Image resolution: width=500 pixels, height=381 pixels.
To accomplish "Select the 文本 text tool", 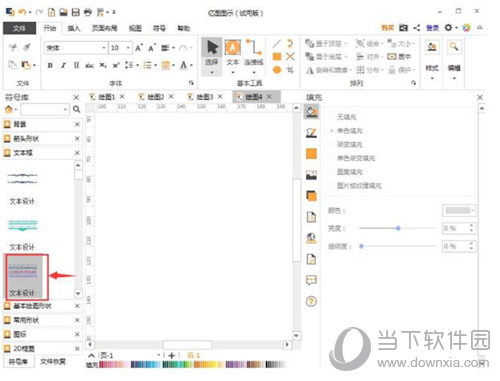I will (x=233, y=56).
